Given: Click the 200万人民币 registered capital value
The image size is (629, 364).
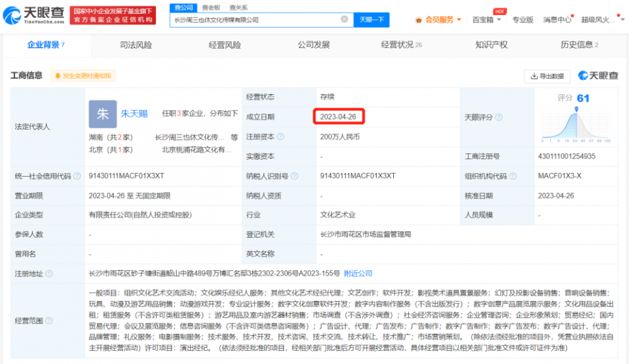Looking at the screenshot, I should (340, 137).
